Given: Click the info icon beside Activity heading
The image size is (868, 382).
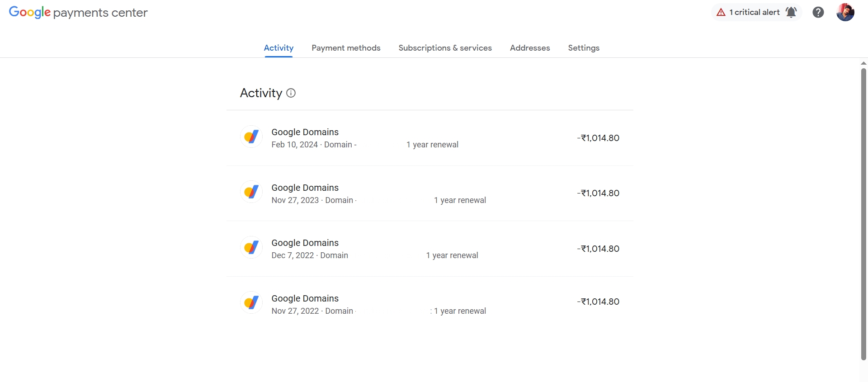Looking at the screenshot, I should coord(291,93).
